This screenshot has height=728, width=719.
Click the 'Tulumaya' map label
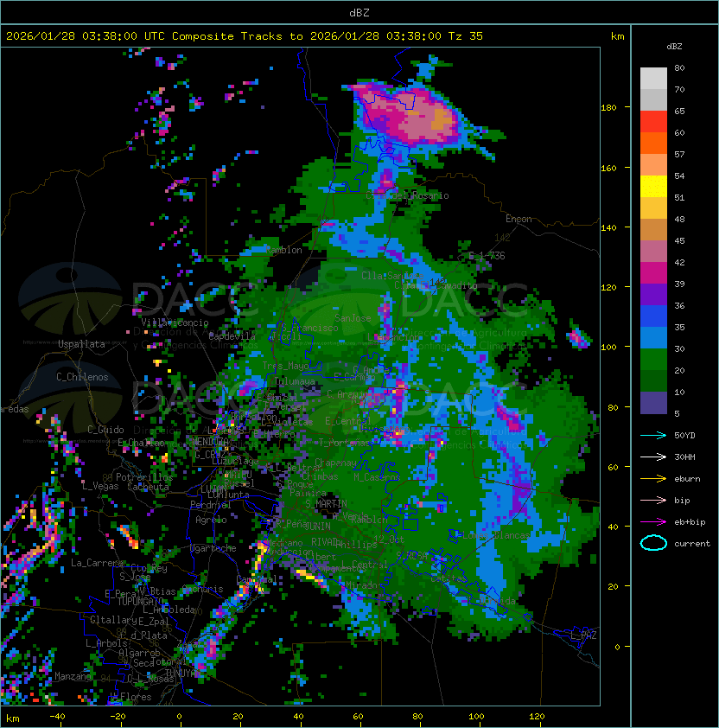click(x=295, y=381)
